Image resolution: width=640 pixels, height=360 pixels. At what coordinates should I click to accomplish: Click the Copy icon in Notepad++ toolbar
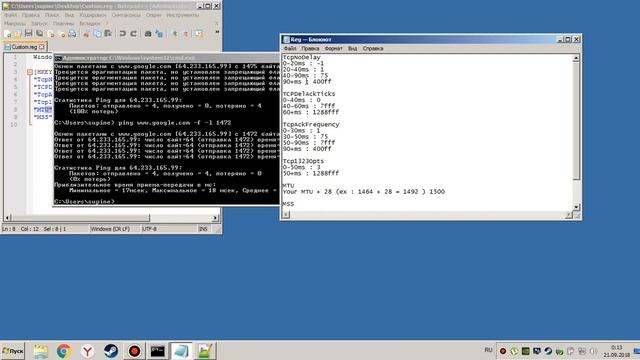click(x=97, y=34)
